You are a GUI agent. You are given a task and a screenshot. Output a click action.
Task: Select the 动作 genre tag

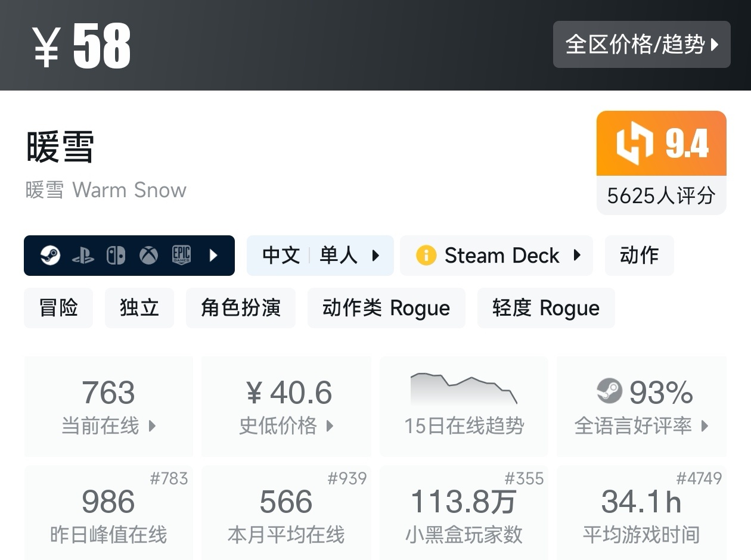click(639, 256)
